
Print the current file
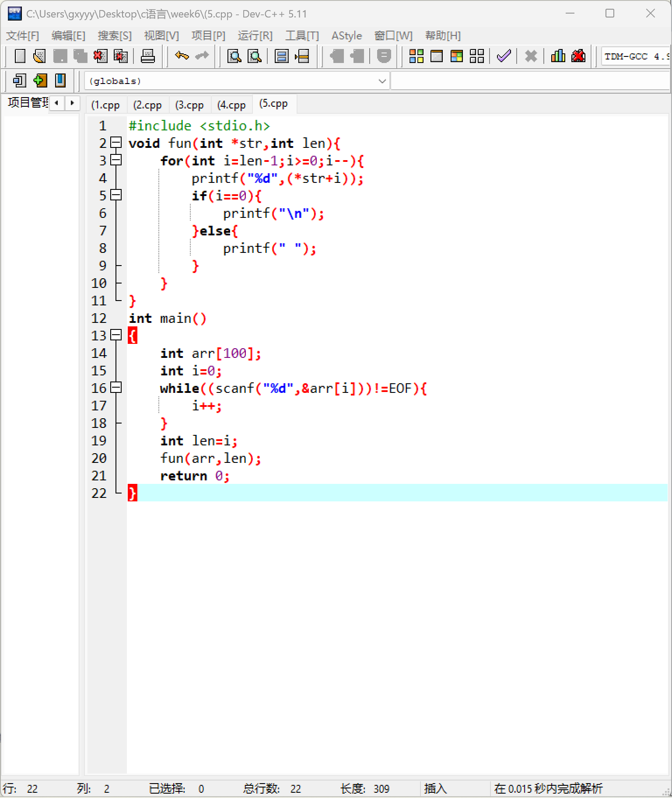147,56
